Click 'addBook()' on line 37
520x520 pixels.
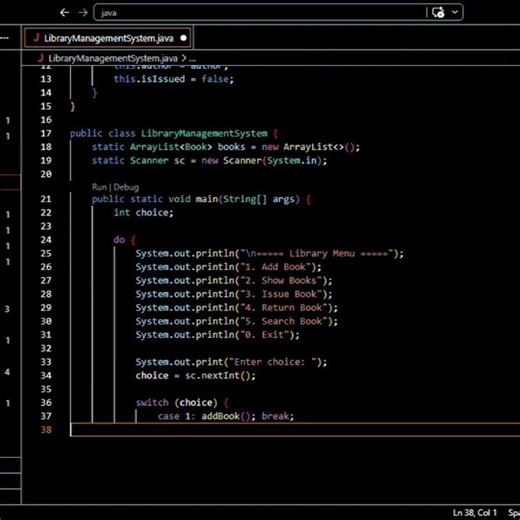tap(225, 416)
